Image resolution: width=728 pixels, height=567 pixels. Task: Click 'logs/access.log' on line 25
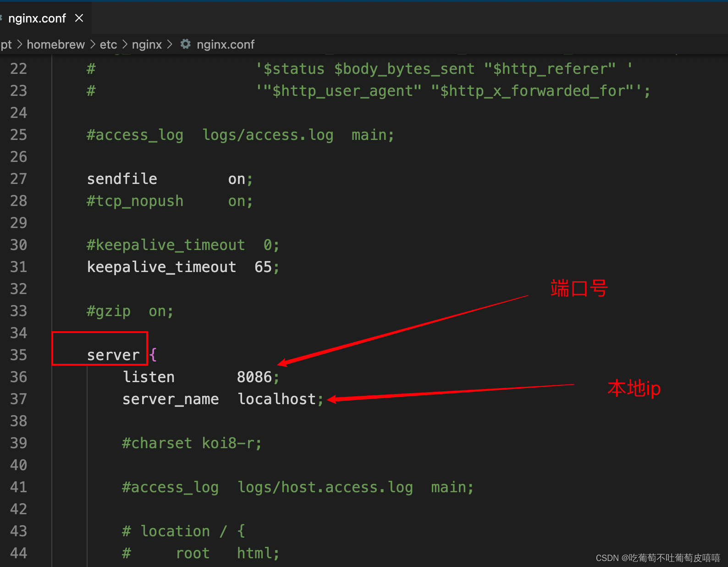[x=268, y=135]
